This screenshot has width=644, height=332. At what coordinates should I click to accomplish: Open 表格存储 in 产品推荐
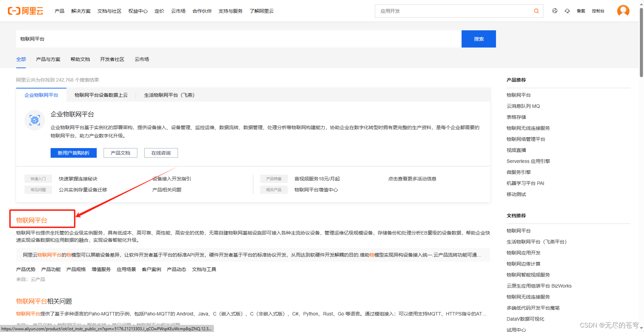516,117
